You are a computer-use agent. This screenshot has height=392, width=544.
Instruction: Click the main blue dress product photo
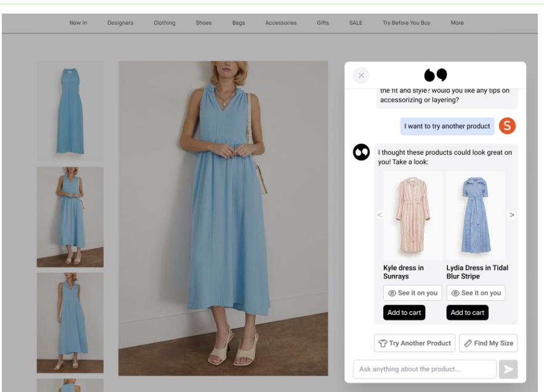223,218
